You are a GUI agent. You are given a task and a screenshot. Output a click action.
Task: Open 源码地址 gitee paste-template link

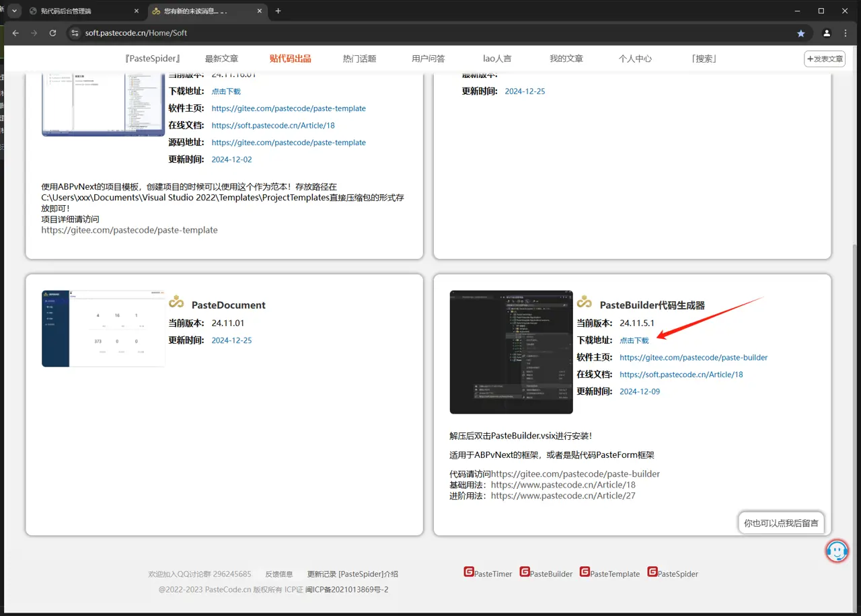pyautogui.click(x=289, y=143)
